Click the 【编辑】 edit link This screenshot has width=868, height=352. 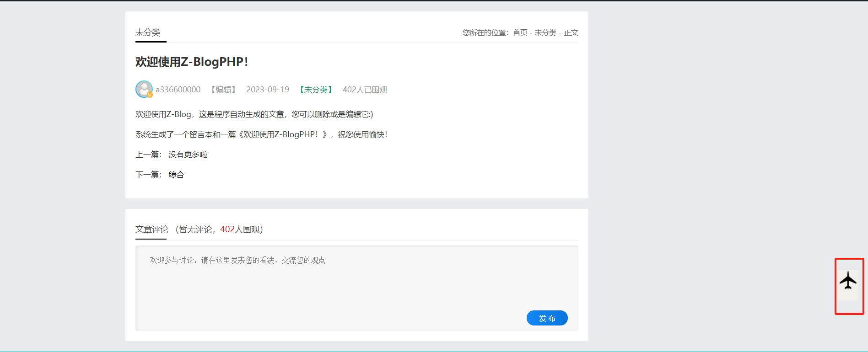pyautogui.click(x=223, y=90)
